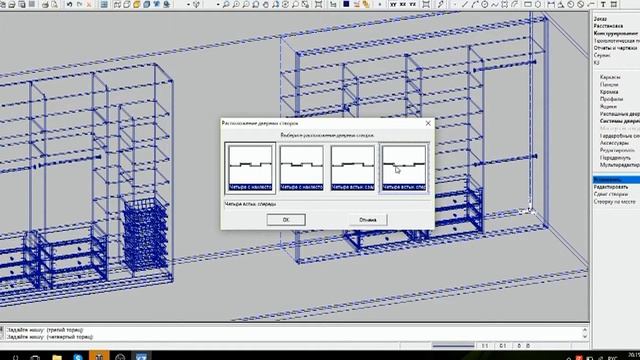640x360 pixels.
Task: Select the circle drawing tool
Action: click(x=484, y=4)
